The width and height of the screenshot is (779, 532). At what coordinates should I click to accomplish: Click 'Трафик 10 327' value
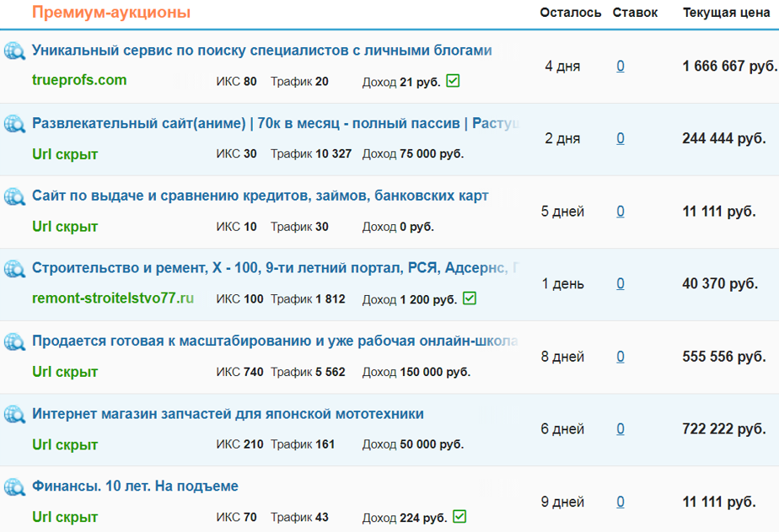coord(311,154)
